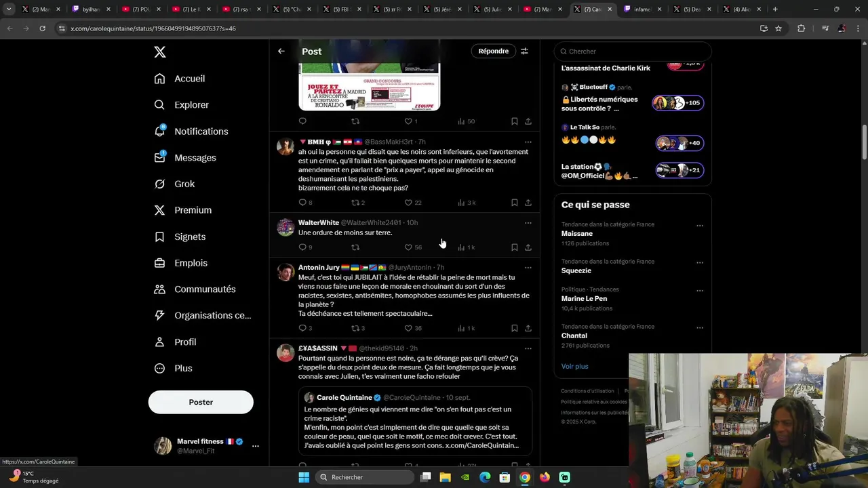Reply to WalterWhite post
This screenshot has height=488, width=868.
tap(305, 247)
